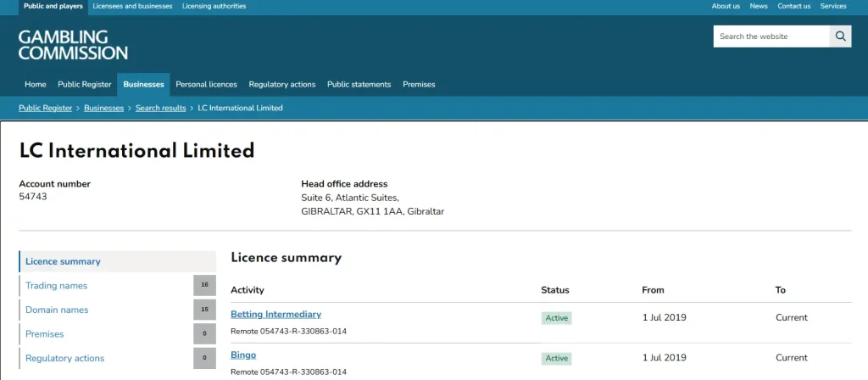Click the Licence summary section heading
The width and height of the screenshot is (868, 380).
click(287, 258)
